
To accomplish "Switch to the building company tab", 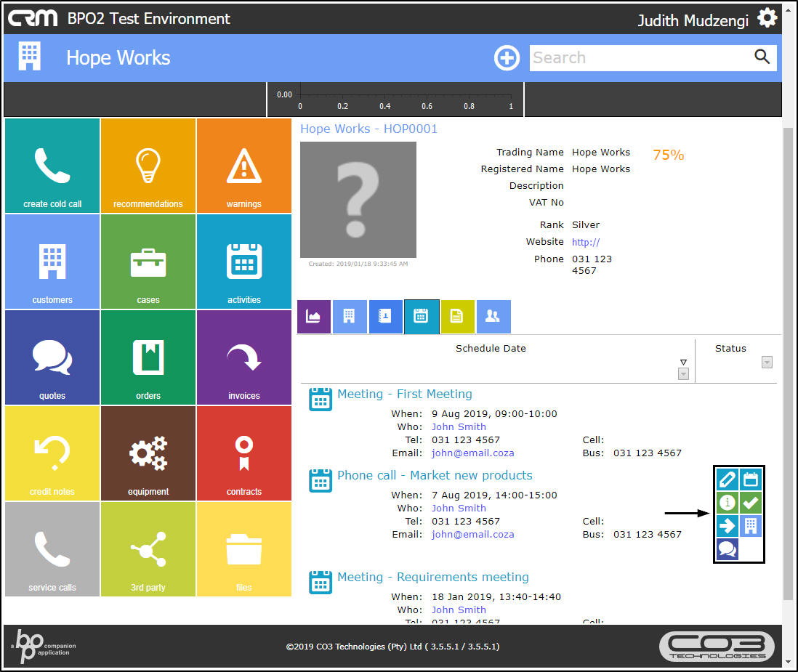I will click(x=350, y=317).
